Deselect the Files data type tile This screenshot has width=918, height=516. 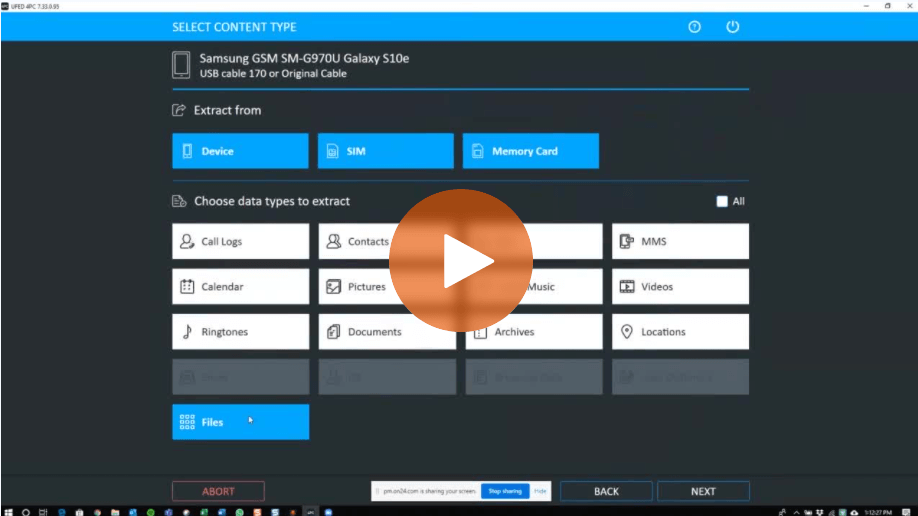[241, 422]
